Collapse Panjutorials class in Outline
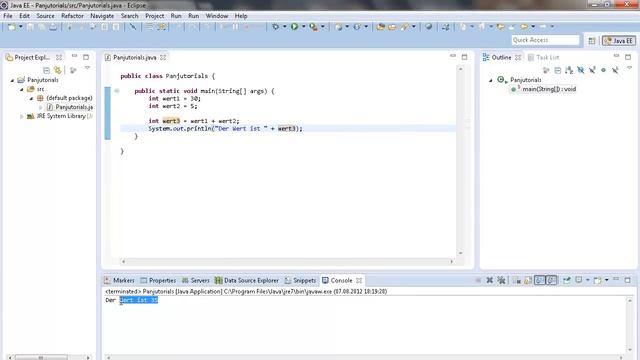The height and width of the screenshot is (360, 640). pyautogui.click(x=491, y=80)
